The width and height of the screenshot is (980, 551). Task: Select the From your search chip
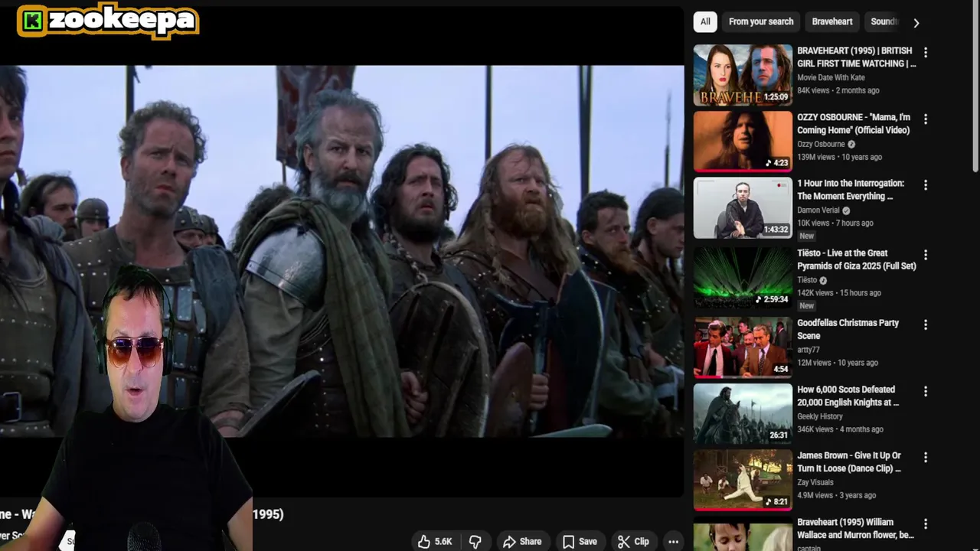(x=761, y=21)
